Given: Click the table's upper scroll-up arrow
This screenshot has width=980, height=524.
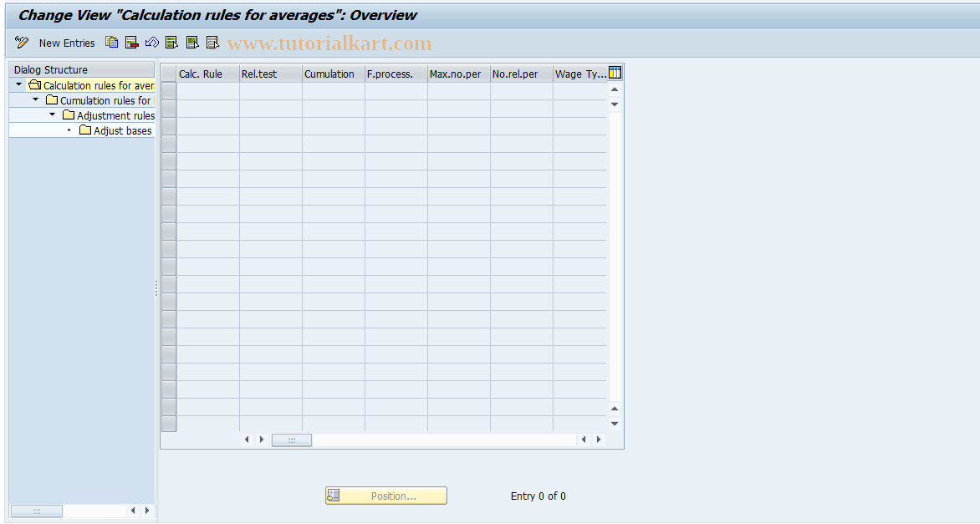Looking at the screenshot, I should pos(615,89).
